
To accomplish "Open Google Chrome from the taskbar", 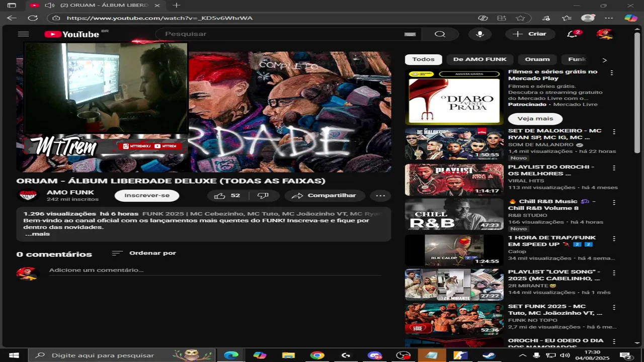I will [x=317, y=355].
